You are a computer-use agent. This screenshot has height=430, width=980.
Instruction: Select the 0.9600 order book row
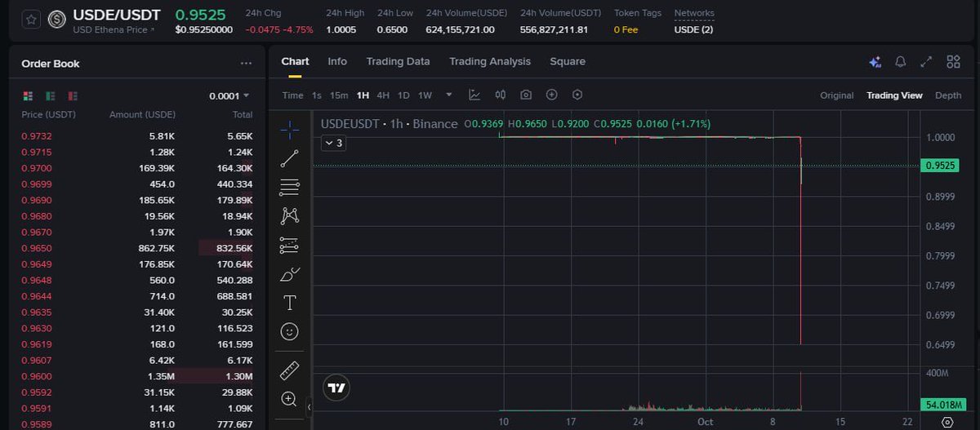137,376
